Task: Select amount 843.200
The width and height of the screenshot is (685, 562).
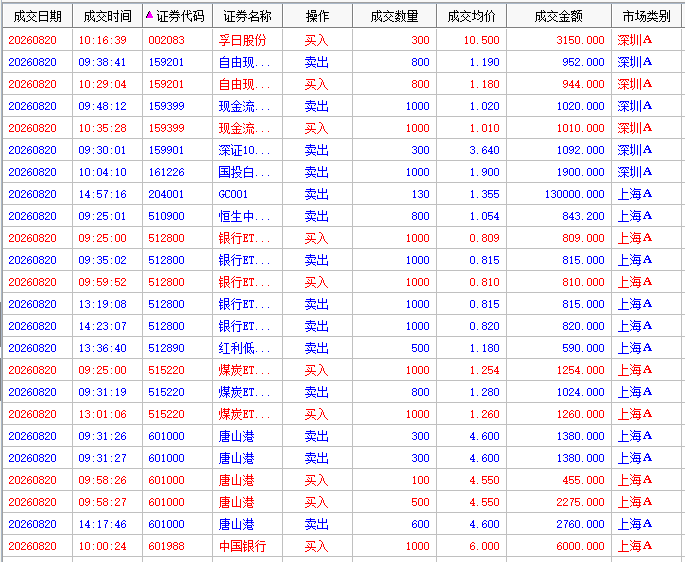Action: 583,216
